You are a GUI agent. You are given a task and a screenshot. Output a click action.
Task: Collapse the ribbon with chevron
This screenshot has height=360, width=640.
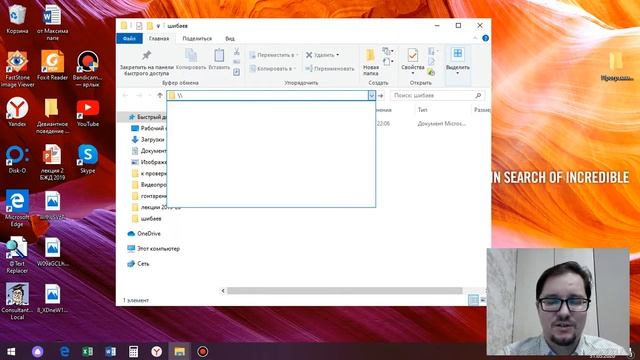475,38
